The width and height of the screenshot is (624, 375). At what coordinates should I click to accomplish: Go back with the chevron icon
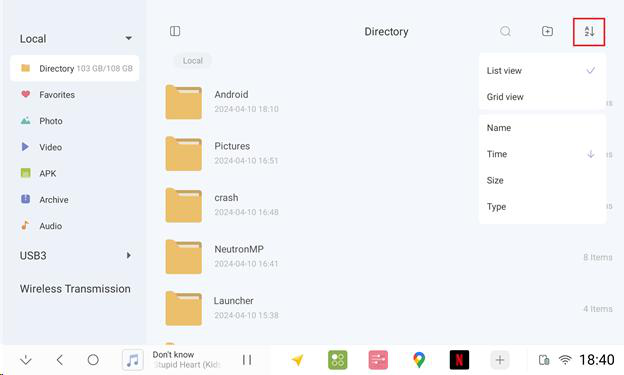click(60, 360)
